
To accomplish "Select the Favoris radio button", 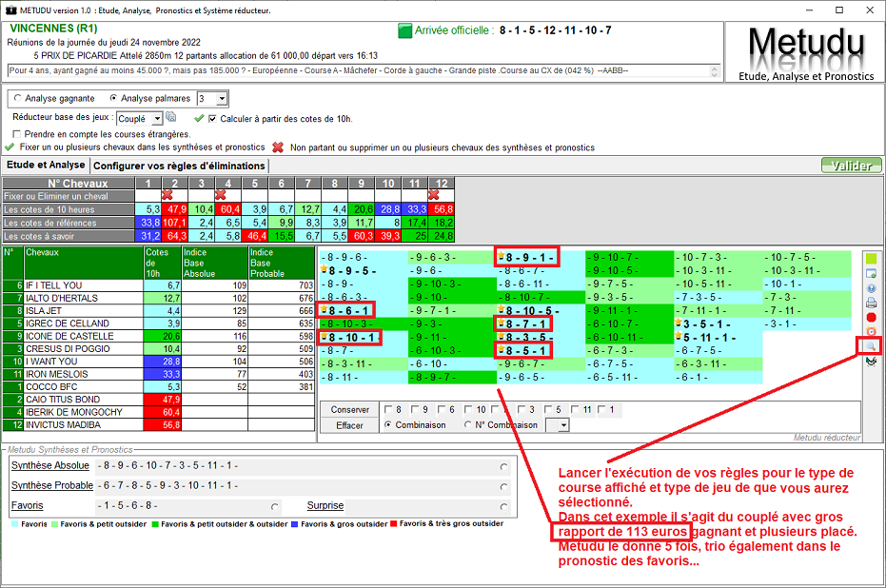I will pyautogui.click(x=275, y=507).
